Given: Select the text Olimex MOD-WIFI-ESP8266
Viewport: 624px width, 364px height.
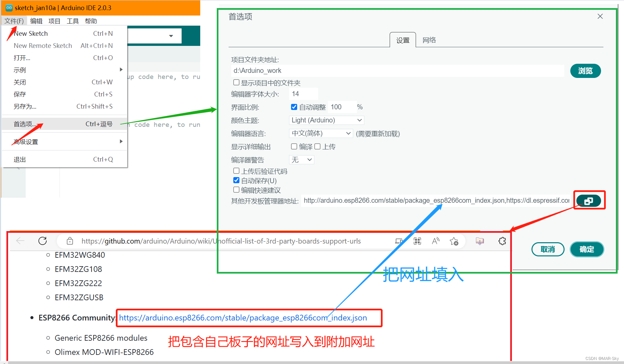Looking at the screenshot, I should 104,352.
